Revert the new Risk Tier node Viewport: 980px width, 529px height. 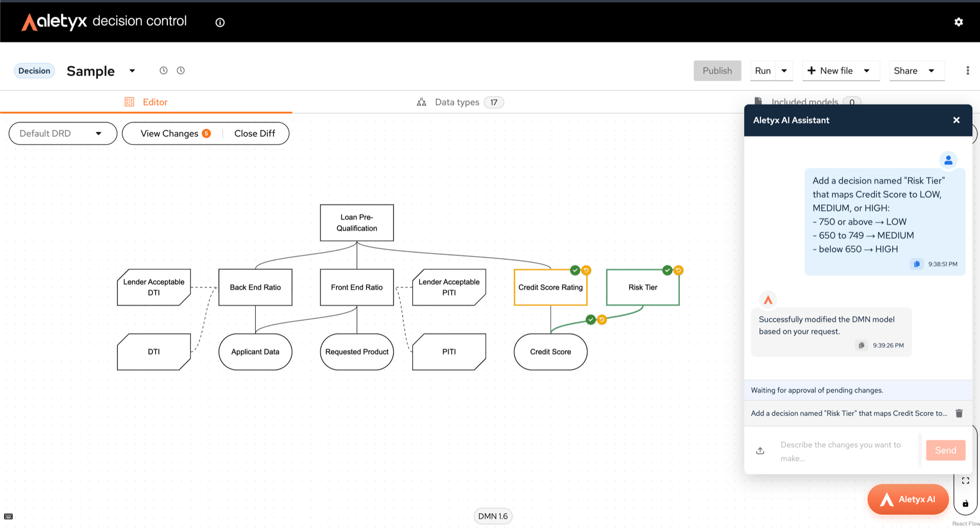[678, 270]
